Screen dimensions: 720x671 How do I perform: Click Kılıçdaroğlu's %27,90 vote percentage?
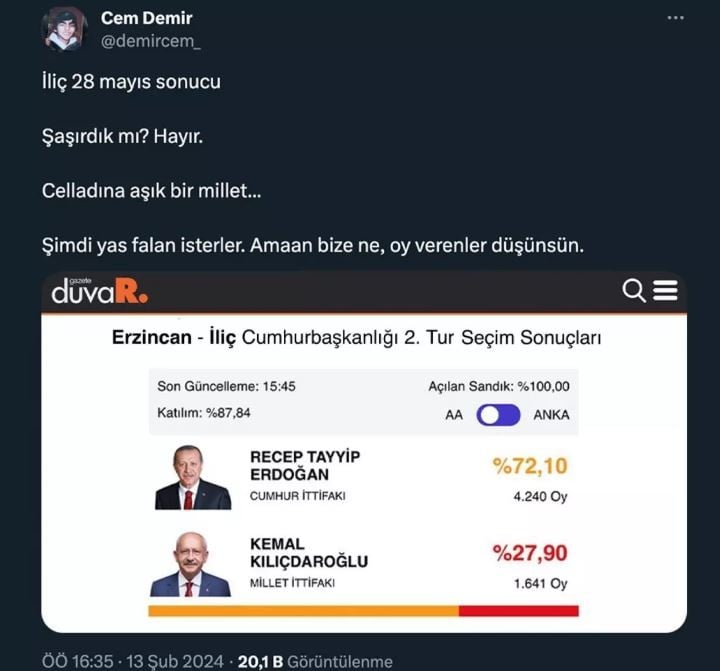tap(529, 553)
